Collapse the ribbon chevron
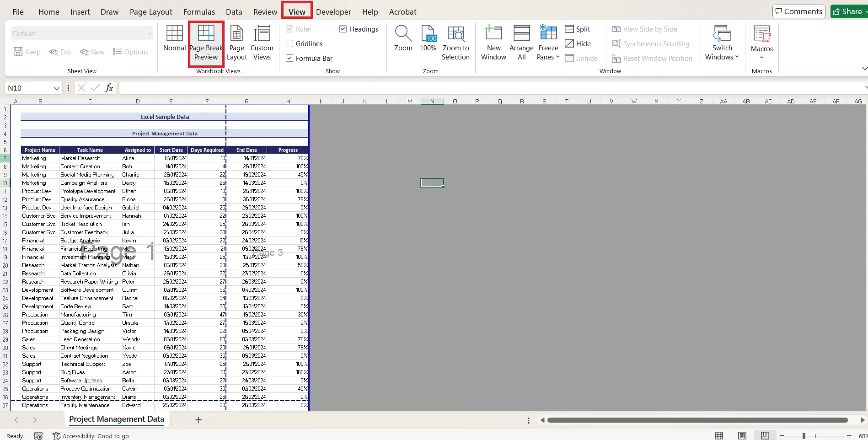The height and width of the screenshot is (440, 868). point(864,69)
